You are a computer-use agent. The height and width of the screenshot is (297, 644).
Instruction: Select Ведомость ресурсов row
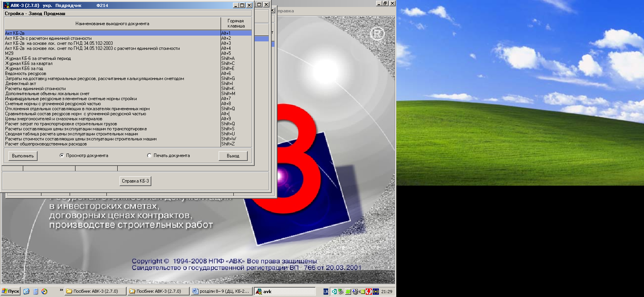click(128, 73)
